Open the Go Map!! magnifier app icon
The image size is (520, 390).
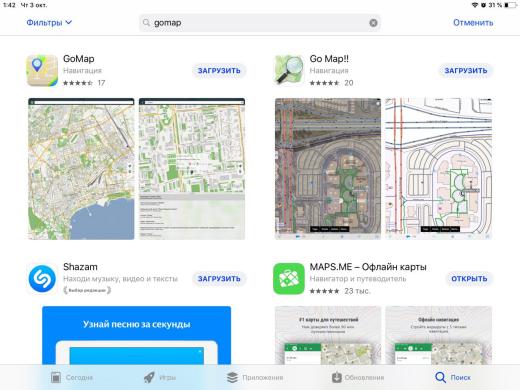pos(289,71)
